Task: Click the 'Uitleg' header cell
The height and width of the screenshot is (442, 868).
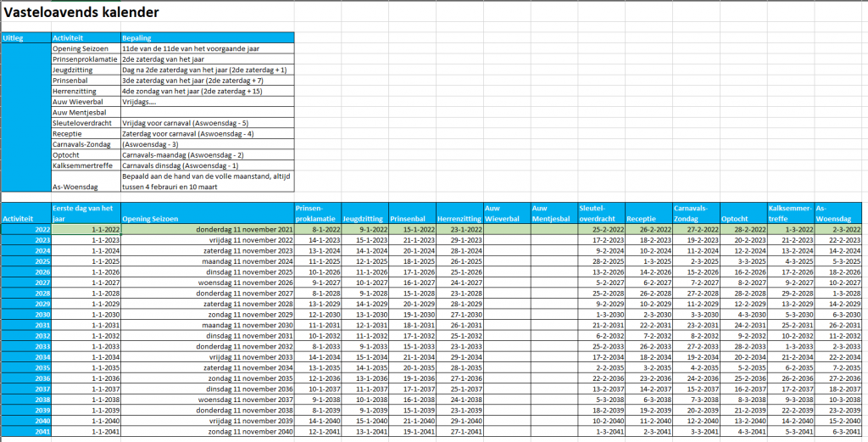Action: pyautogui.click(x=26, y=37)
